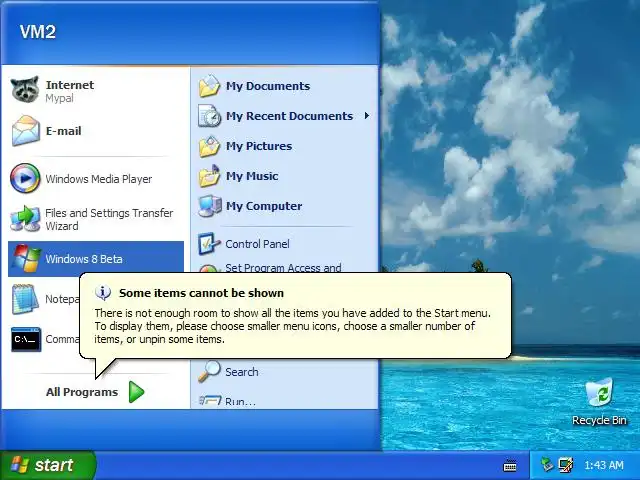
Task: Click the Windows Media Player label
Action: (x=98, y=179)
